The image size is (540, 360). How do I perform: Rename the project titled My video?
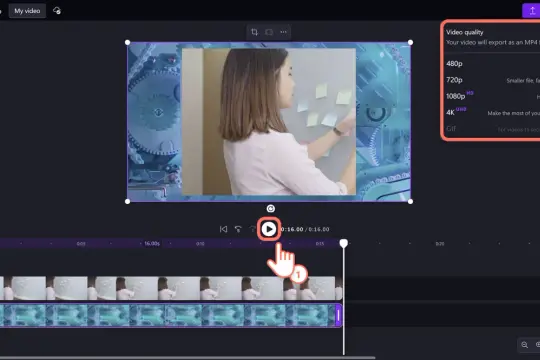tap(27, 11)
